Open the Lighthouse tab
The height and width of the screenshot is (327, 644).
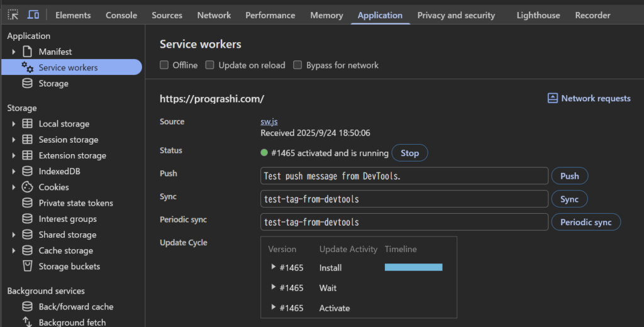click(x=538, y=15)
